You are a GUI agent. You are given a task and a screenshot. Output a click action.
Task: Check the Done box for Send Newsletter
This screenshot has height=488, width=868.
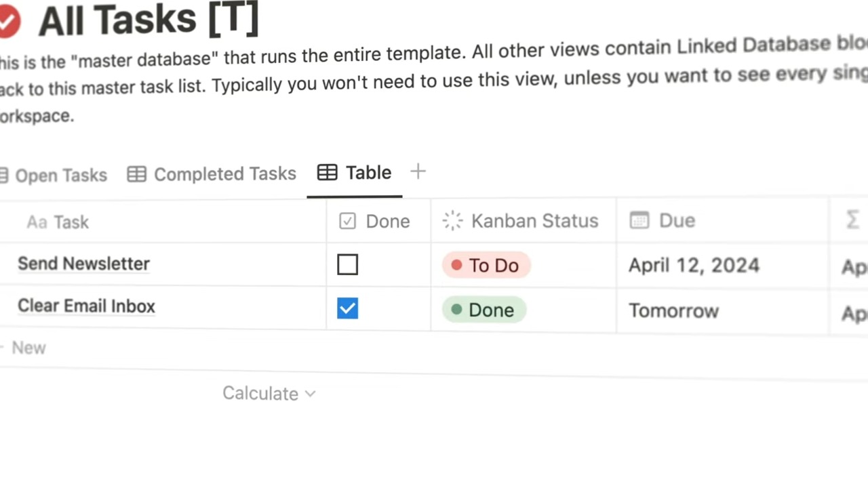[347, 264]
